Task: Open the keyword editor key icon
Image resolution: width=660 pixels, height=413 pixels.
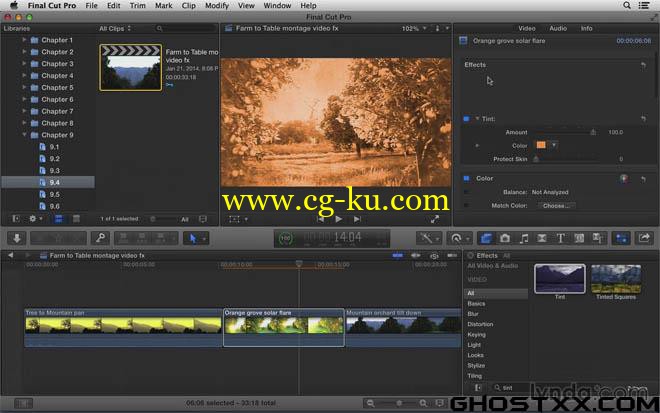Action: coord(100,238)
